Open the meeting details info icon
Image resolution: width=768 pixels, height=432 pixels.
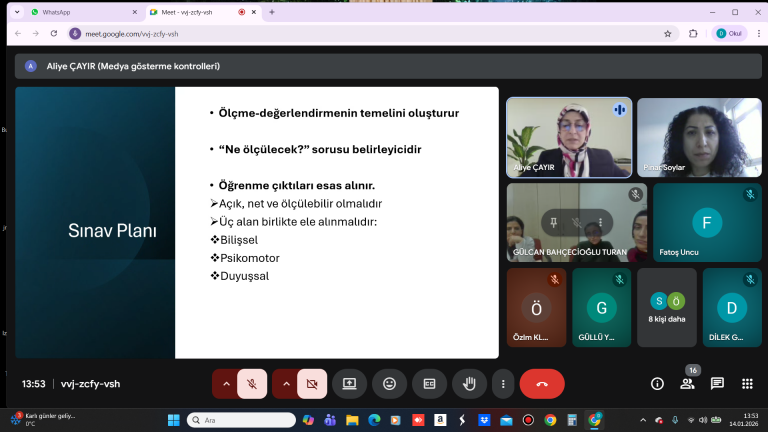click(657, 383)
